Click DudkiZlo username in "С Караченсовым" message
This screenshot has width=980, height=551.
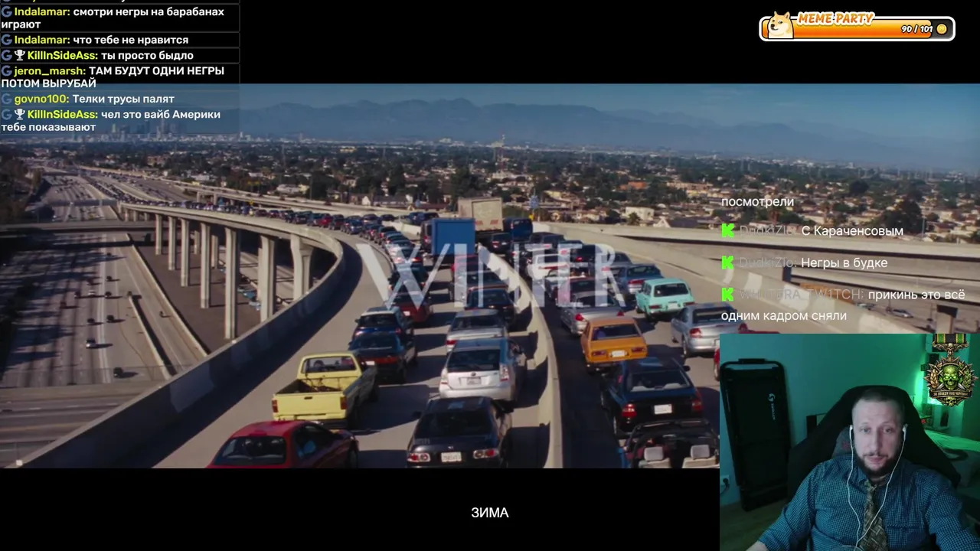[x=767, y=230]
